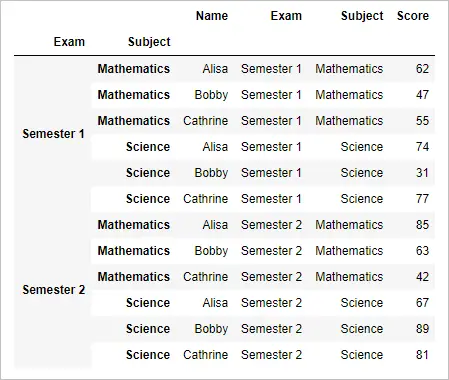Click the Score column header

[x=413, y=16]
